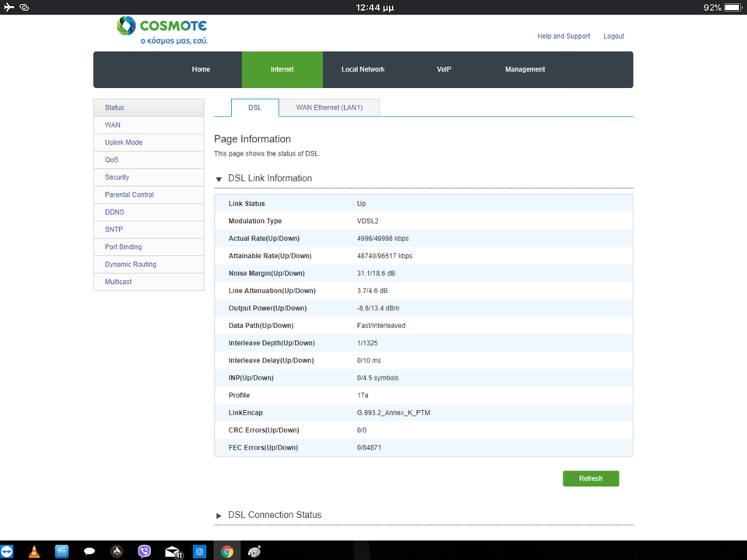The image size is (747, 560).
Task: Click the COSMOTE logo
Action: point(162,30)
